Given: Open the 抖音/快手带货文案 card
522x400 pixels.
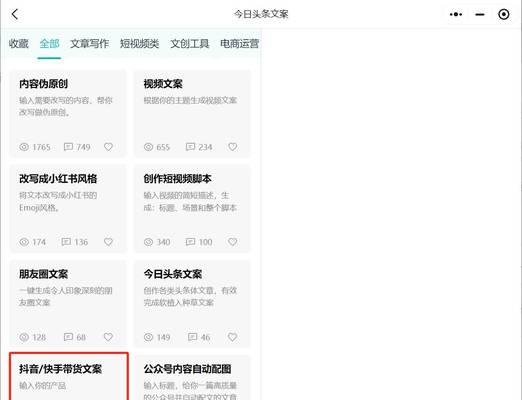Looking at the screenshot, I should click(69, 377).
